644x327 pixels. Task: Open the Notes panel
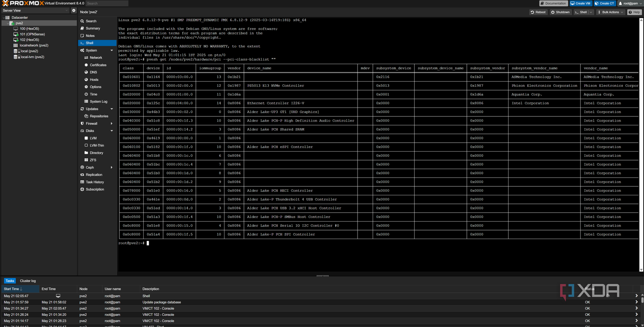pos(97,36)
